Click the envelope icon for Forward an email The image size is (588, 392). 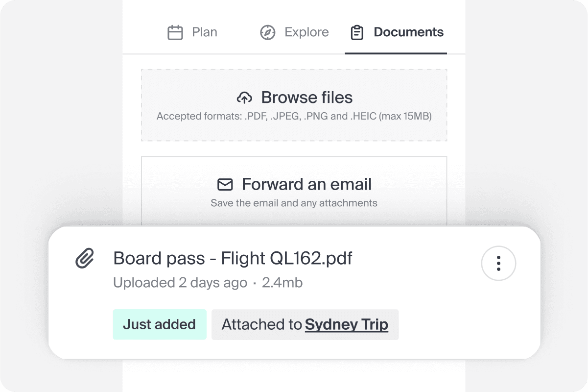[x=225, y=185]
